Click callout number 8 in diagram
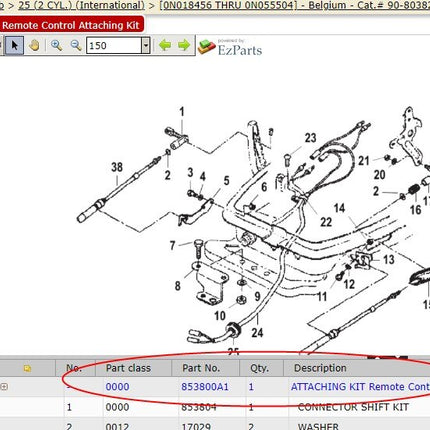Image resolution: width=430 pixels, height=430 pixels. 178,286
